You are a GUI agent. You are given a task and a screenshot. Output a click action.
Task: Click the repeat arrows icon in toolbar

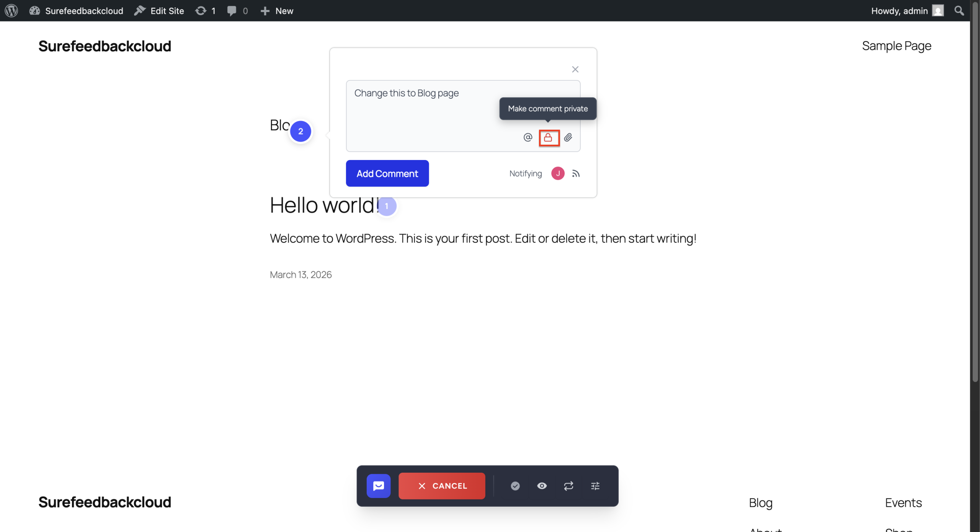click(568, 486)
